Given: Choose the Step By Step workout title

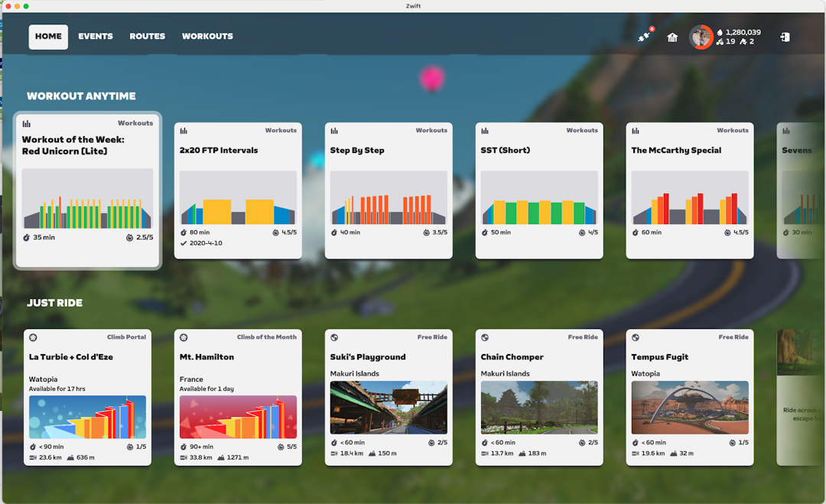Looking at the screenshot, I should point(357,151).
